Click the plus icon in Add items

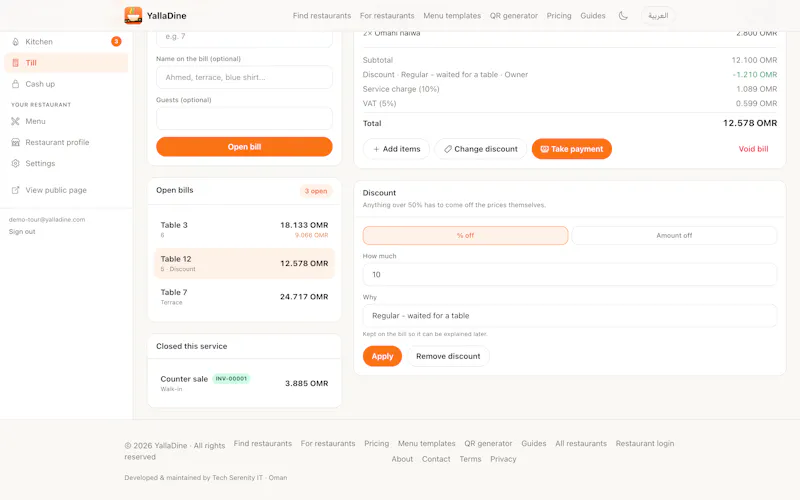tap(376, 149)
